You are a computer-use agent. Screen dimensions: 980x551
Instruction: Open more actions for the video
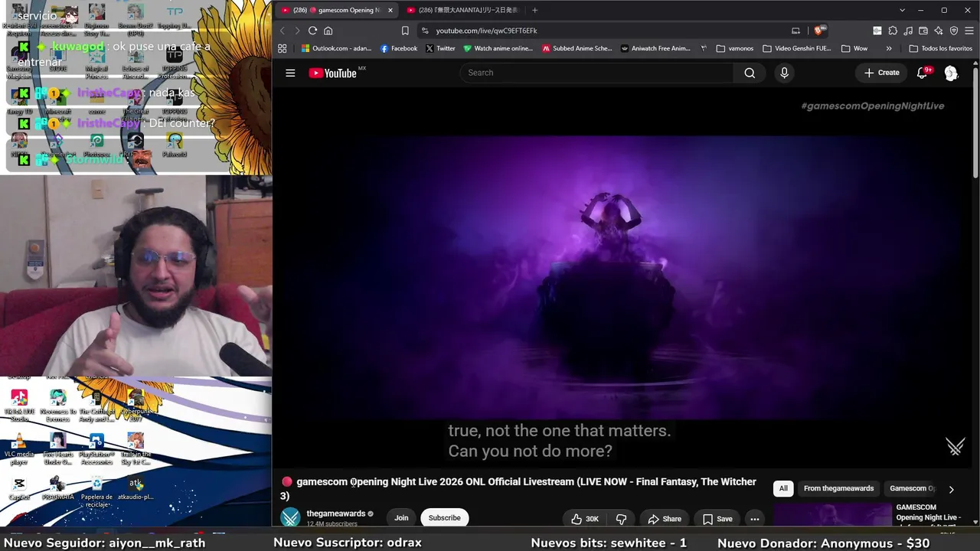754,519
